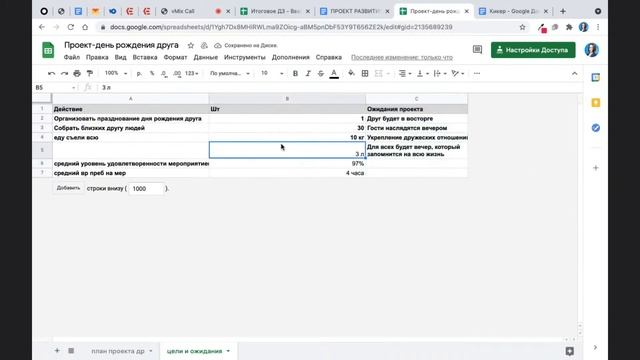Open more number formats 123 dropdown

point(191,73)
